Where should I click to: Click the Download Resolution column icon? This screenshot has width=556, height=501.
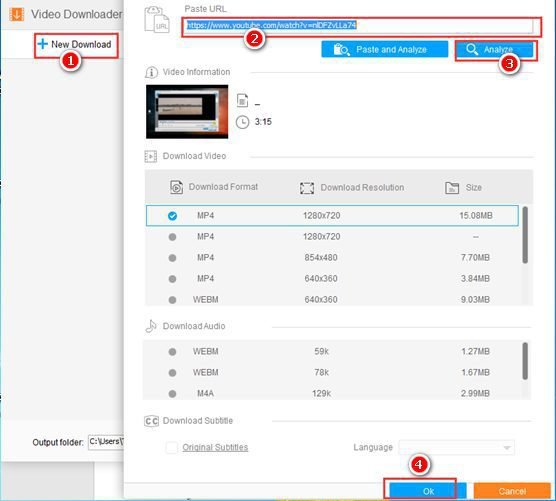(307, 188)
